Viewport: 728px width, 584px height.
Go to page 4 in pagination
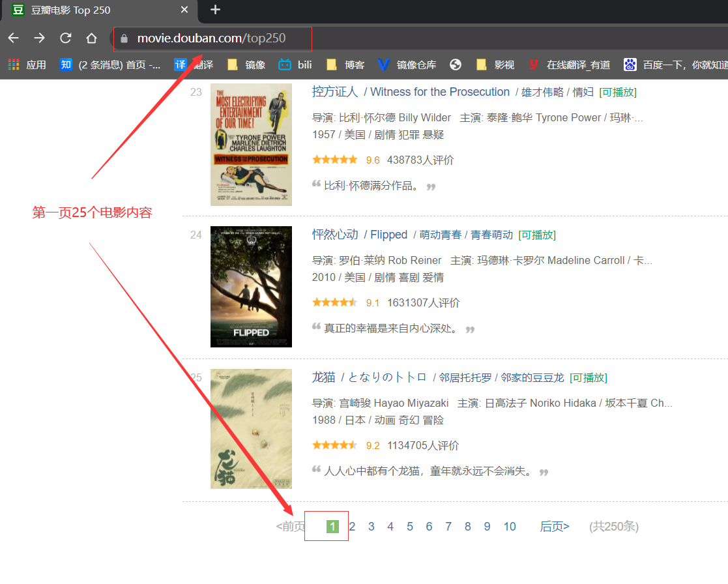point(390,527)
